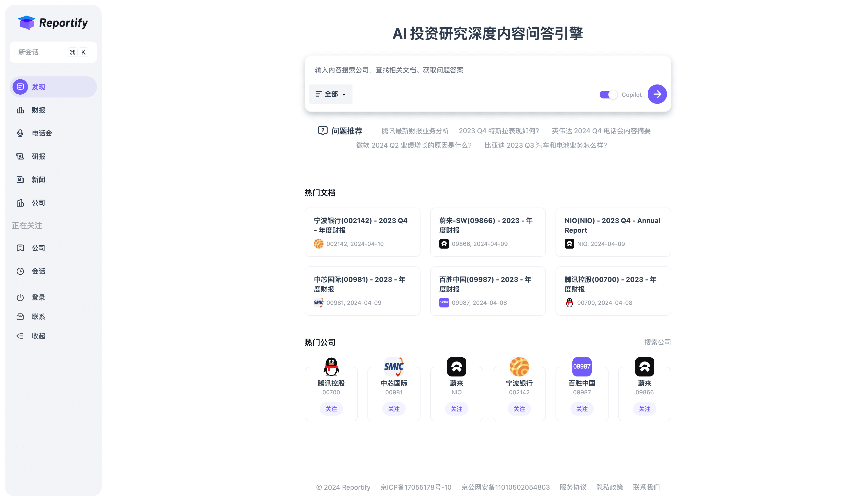Image resolution: width=868 pixels, height=501 pixels.
Task: Open the 财报 (Financial Reports) section
Action: pyautogui.click(x=38, y=110)
